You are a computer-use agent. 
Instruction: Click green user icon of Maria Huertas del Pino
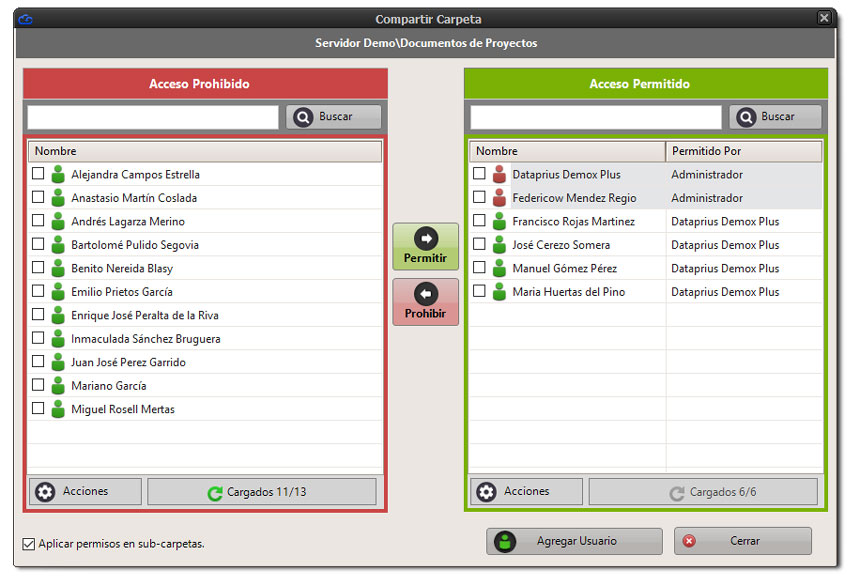499,291
